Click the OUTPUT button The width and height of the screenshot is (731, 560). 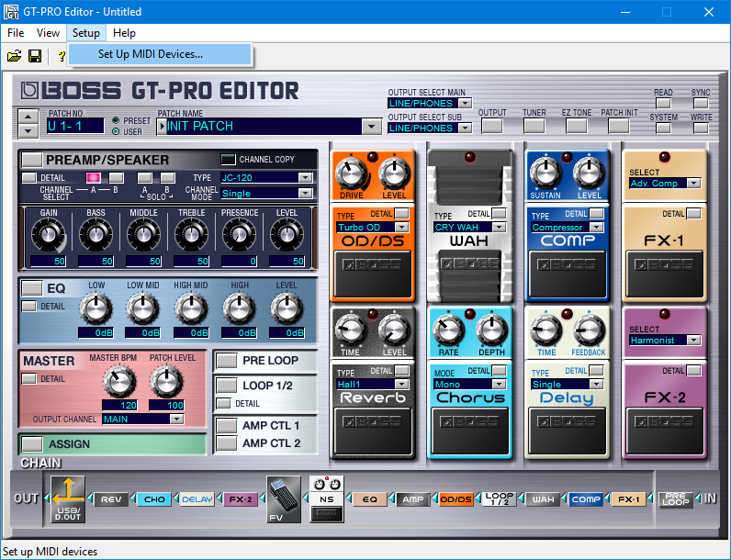492,126
